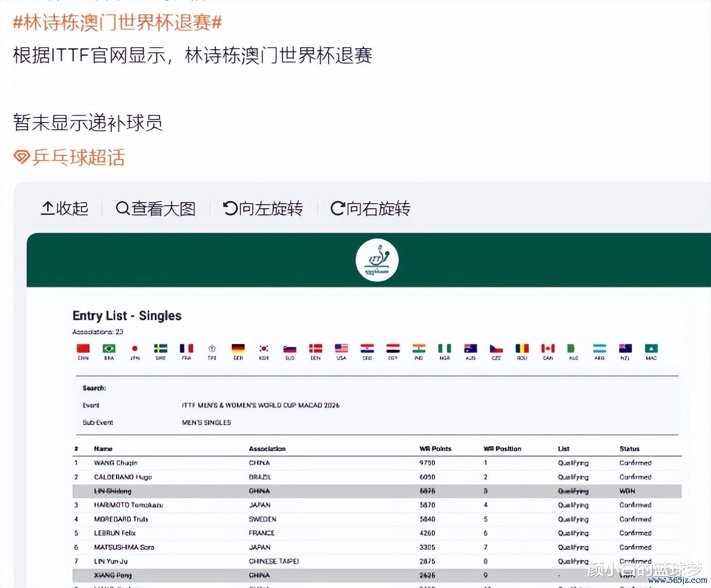Select the WANG Chuqin table row
Screen dimensions: 711x588
tap(377, 463)
